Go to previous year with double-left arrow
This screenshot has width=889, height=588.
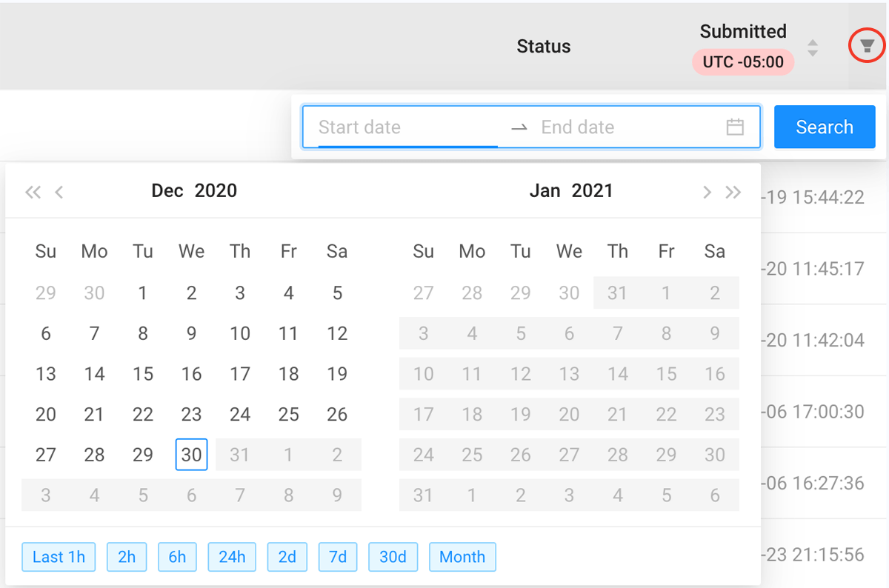[x=32, y=193]
